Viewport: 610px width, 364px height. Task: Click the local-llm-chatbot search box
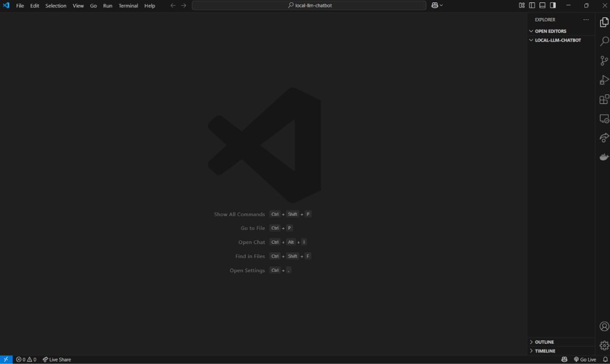click(x=309, y=5)
